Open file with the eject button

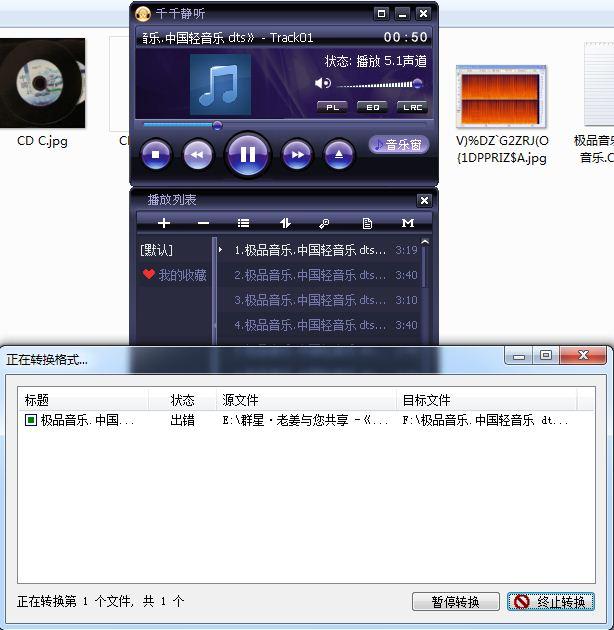(x=339, y=155)
